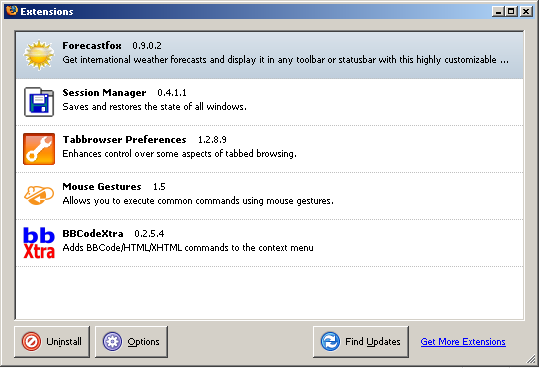The height and width of the screenshot is (368, 539).
Task: Click the Tabbrowser Preferences version 1.2.8.9
Action: 212,140
